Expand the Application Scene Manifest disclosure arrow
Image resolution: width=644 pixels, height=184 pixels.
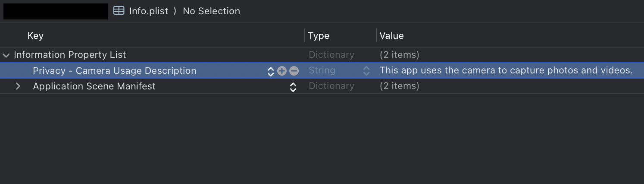tap(18, 86)
